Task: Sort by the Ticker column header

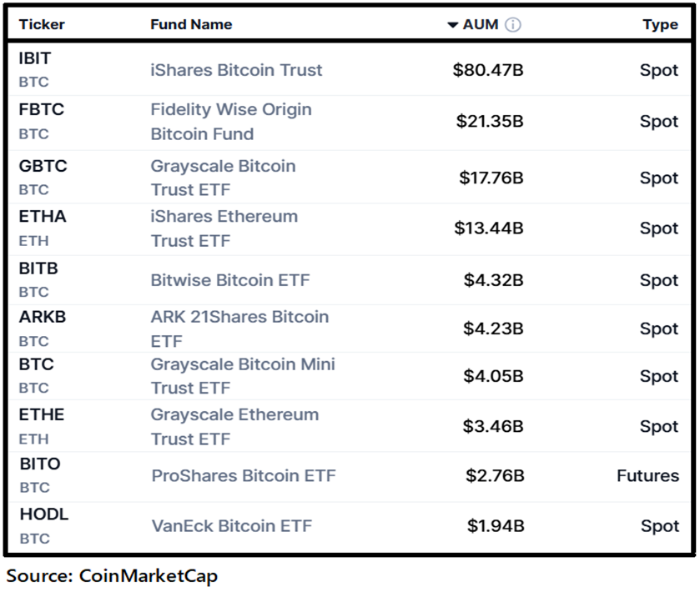Action: point(42,24)
